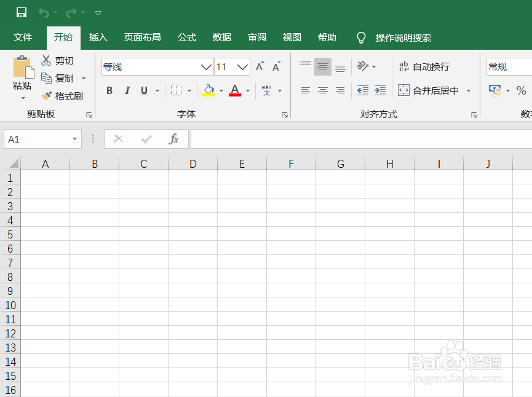
Task: Click the Name Box showing A1
Action: coord(38,139)
